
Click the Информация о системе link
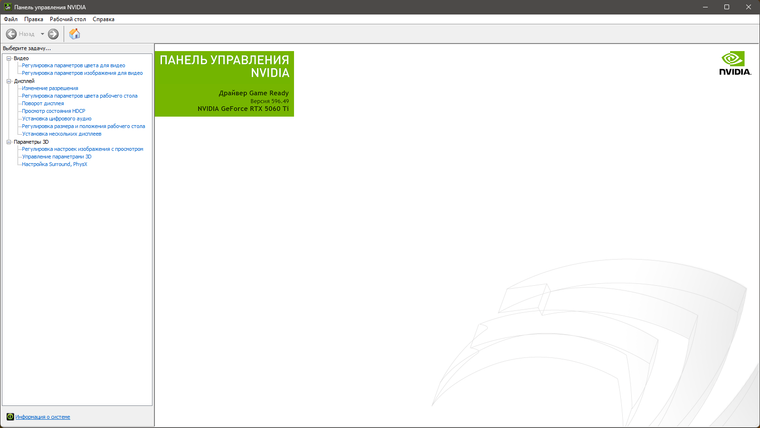coord(43,417)
